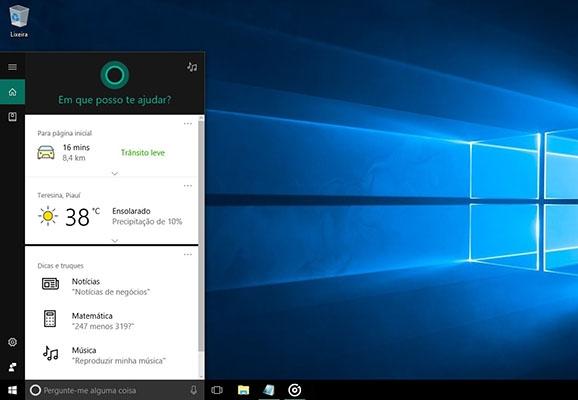This screenshot has width=578, height=400.
Task: Open the weather card more options menu
Action: coord(188,185)
